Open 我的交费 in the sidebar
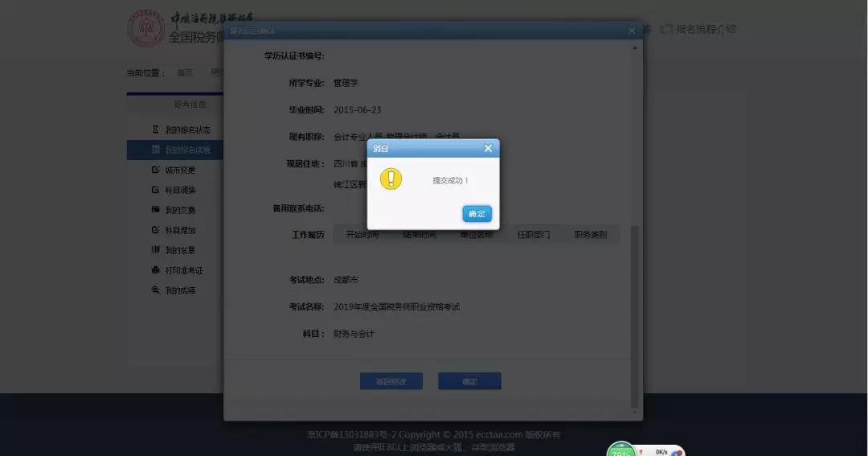This screenshot has height=456, width=868. tap(180, 210)
